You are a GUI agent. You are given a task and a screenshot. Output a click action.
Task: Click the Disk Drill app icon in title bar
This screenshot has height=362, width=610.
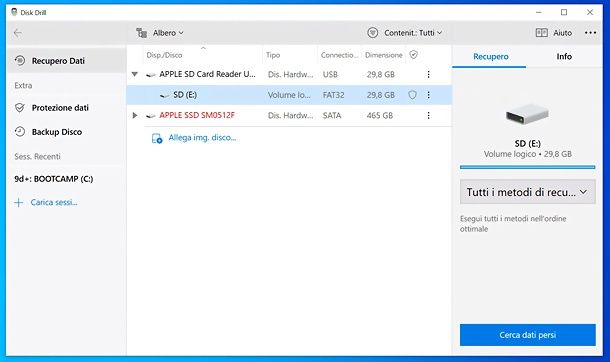(x=14, y=12)
